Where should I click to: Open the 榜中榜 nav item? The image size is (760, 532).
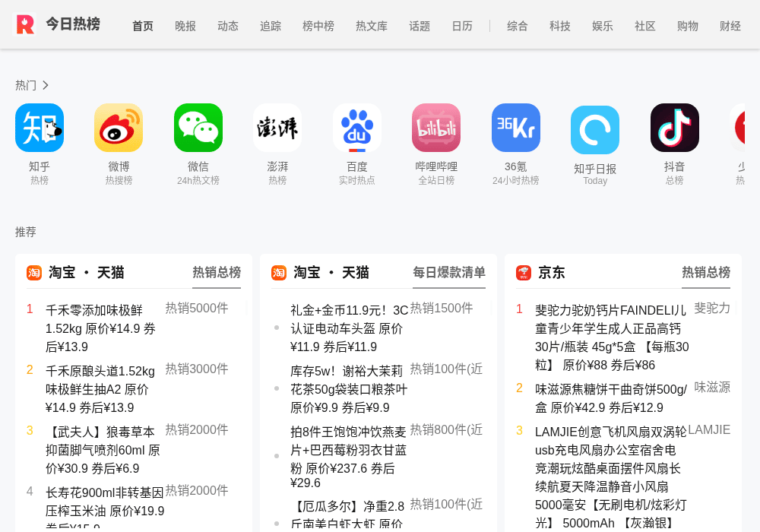point(318,26)
